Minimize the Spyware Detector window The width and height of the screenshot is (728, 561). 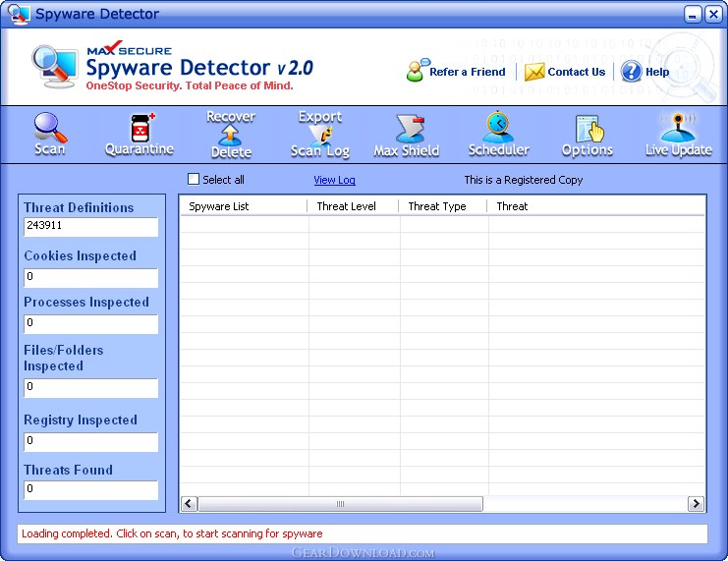pos(692,15)
